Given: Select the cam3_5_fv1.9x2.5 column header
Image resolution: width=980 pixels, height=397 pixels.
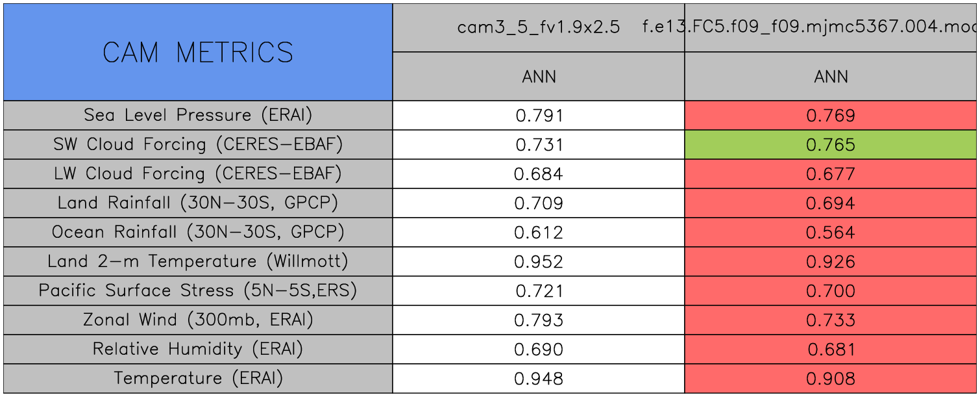Looking at the screenshot, I should point(538,28).
